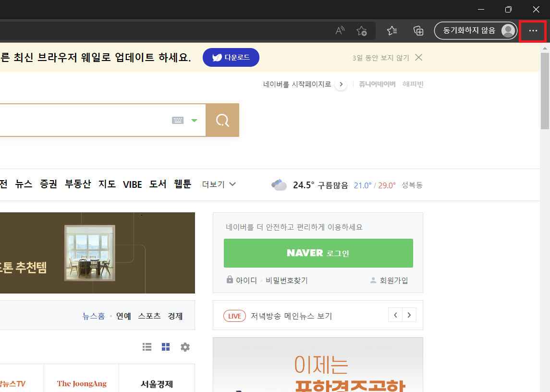The height and width of the screenshot is (392, 550).
Task: Click the page vertical scrollbar thumb
Action: point(545,91)
